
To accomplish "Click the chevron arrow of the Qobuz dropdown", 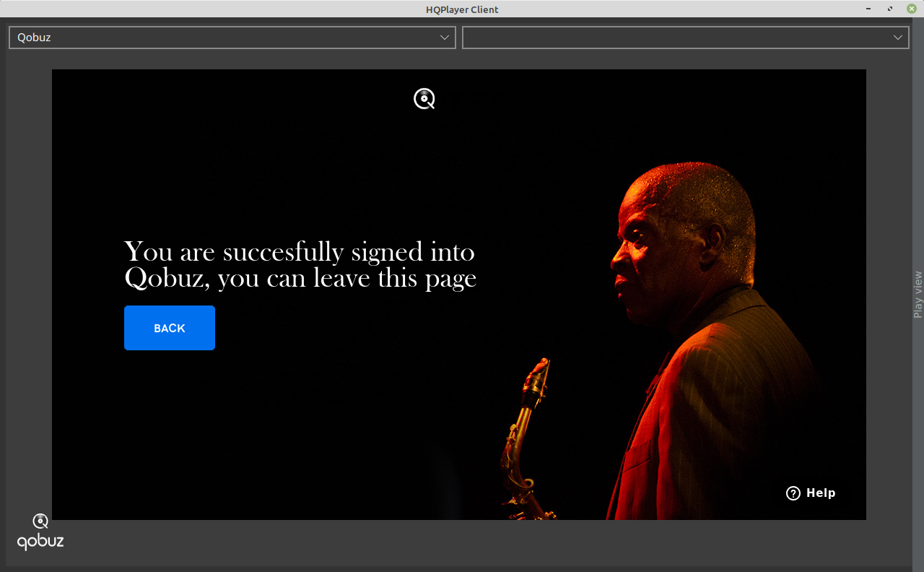I will [x=445, y=38].
